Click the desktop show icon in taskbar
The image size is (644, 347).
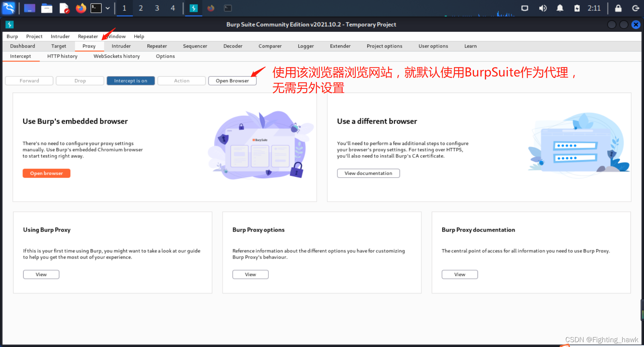[x=30, y=8]
